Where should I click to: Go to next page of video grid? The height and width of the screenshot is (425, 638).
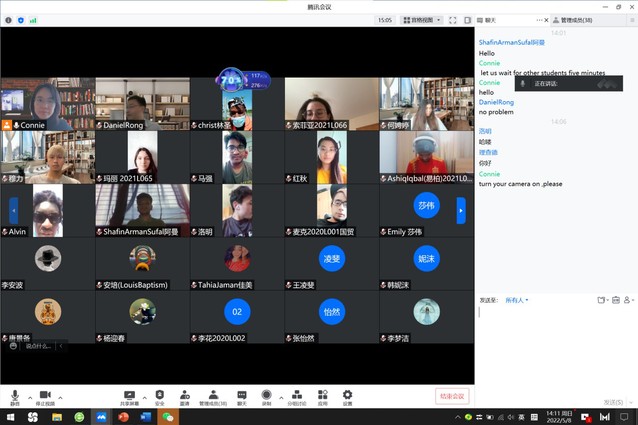pyautogui.click(x=461, y=210)
